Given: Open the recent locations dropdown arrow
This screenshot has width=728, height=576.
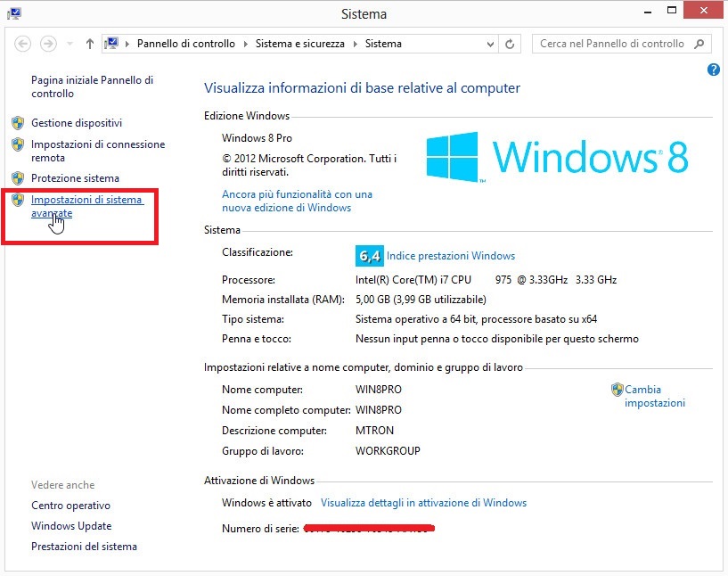Looking at the screenshot, I should pyautogui.click(x=70, y=44).
